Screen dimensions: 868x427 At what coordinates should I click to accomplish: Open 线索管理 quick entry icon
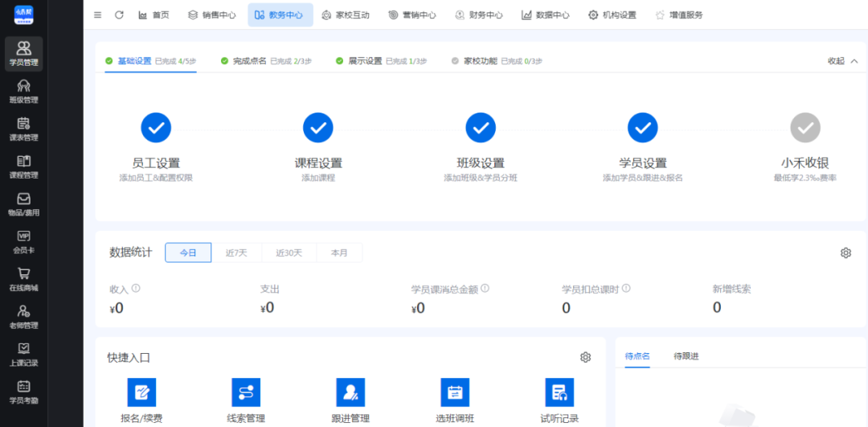point(246,392)
